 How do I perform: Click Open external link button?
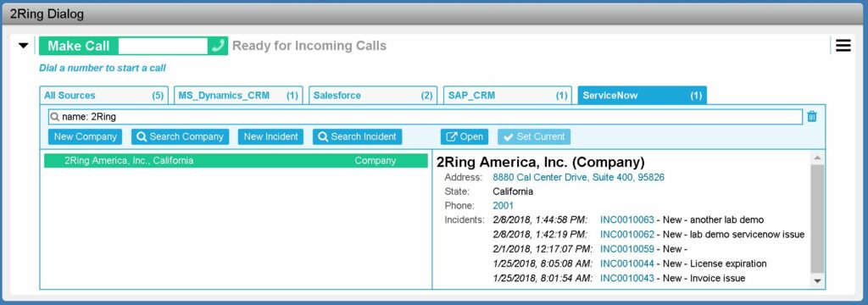pyautogui.click(x=465, y=136)
